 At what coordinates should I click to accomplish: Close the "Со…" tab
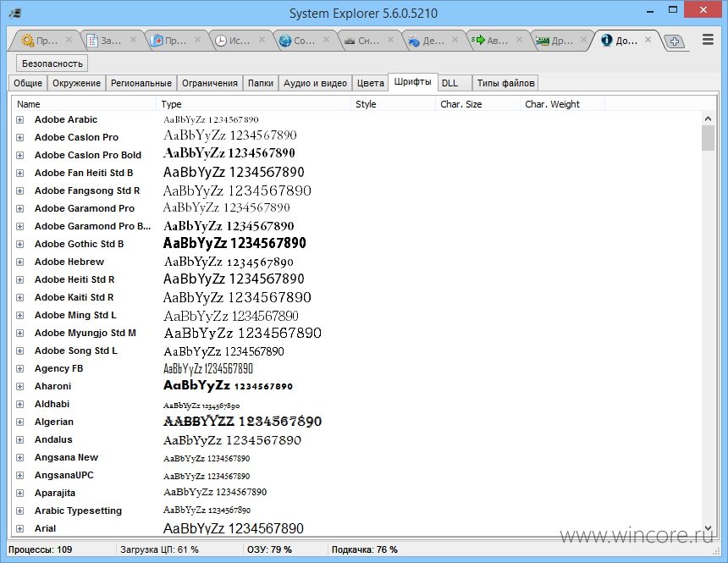(327, 40)
